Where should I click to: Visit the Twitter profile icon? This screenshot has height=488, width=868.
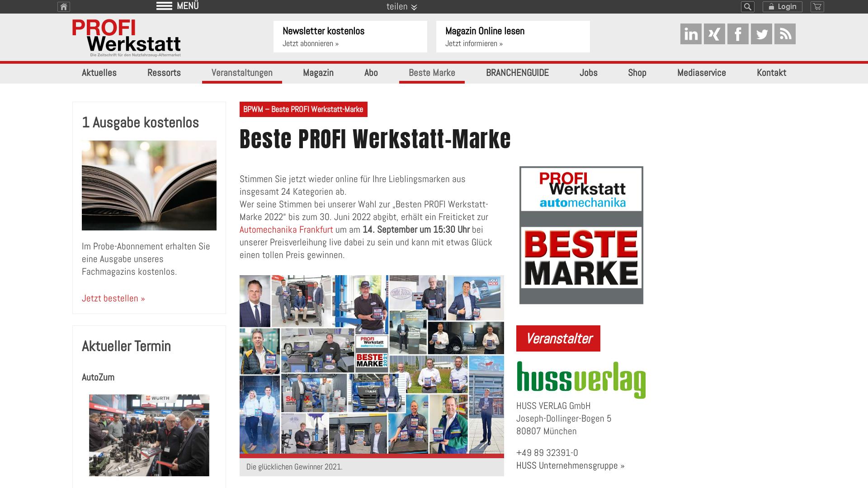point(761,34)
